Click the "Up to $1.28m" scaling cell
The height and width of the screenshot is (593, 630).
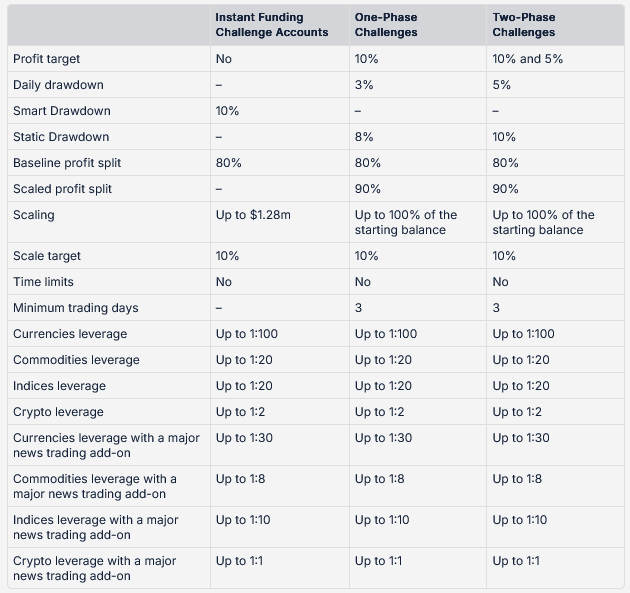point(255,215)
